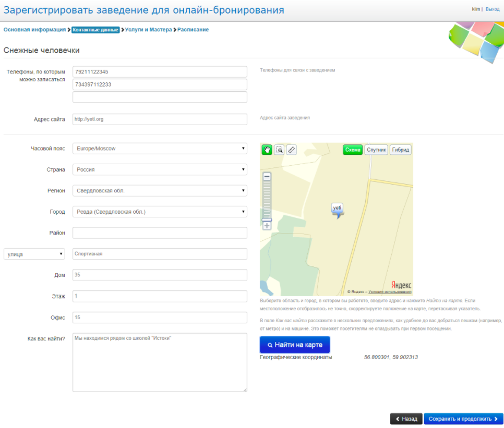The height and width of the screenshot is (428, 504).
Task: Expand the Регион dropdown
Action: point(160,191)
